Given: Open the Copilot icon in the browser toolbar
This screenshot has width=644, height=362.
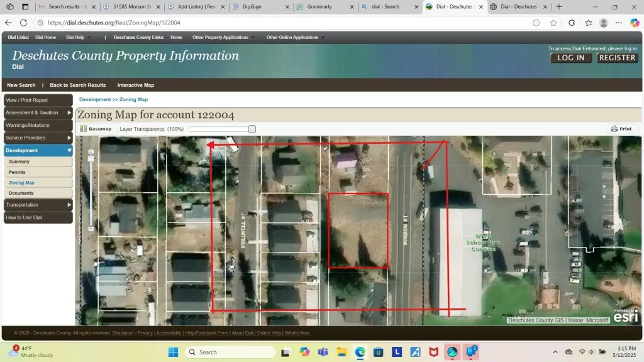Looking at the screenshot, I should (635, 23).
